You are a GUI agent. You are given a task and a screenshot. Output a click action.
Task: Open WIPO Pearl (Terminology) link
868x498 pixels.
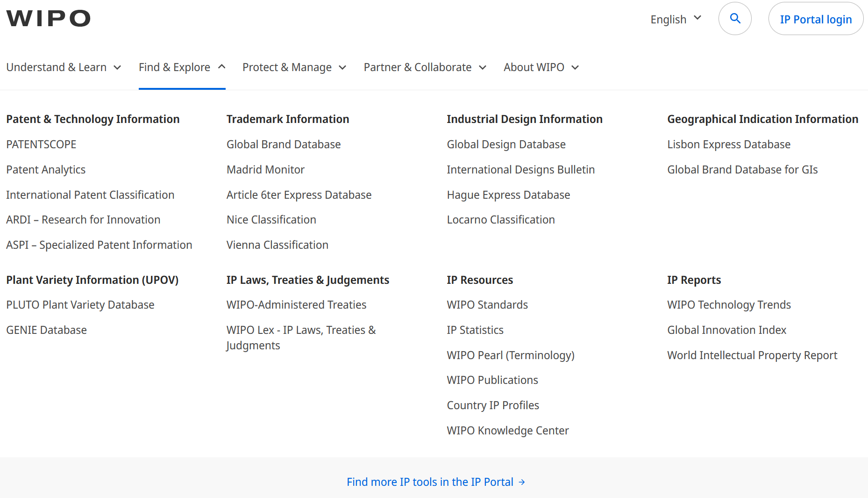point(511,355)
